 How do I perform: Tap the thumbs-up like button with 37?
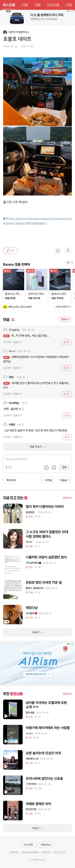pyautogui.click(x=10, y=250)
